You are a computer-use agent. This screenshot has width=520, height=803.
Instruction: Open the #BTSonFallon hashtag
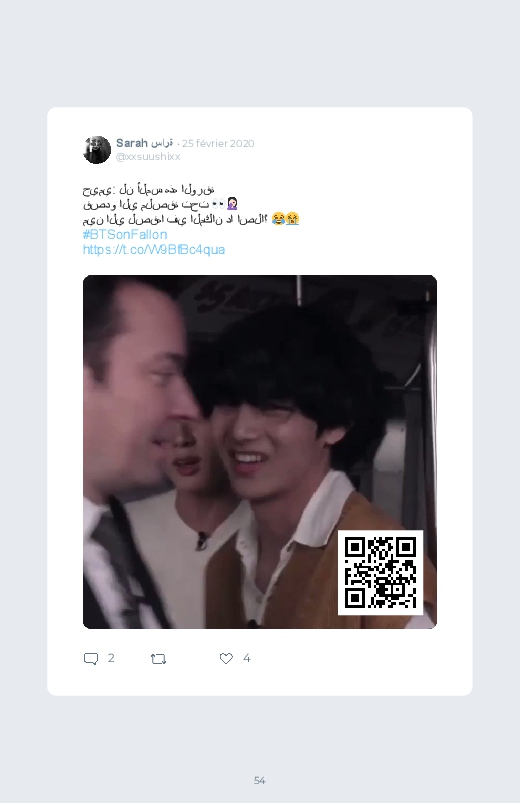pos(125,235)
